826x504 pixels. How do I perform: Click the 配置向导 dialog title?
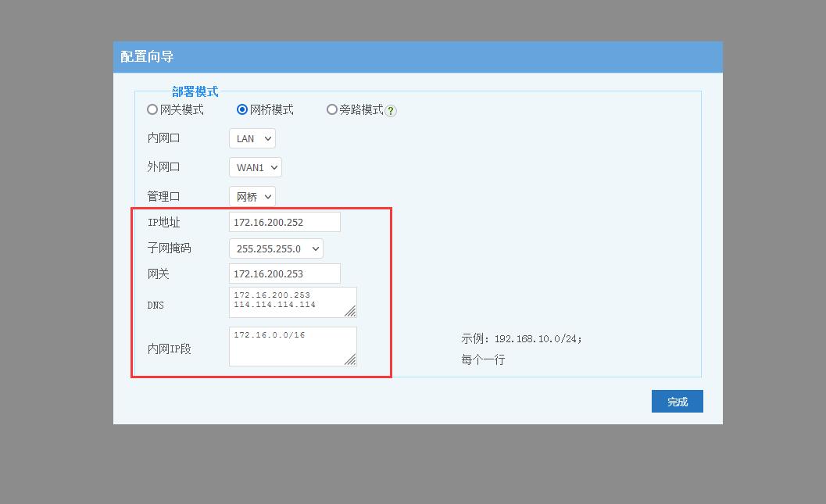[x=147, y=57]
